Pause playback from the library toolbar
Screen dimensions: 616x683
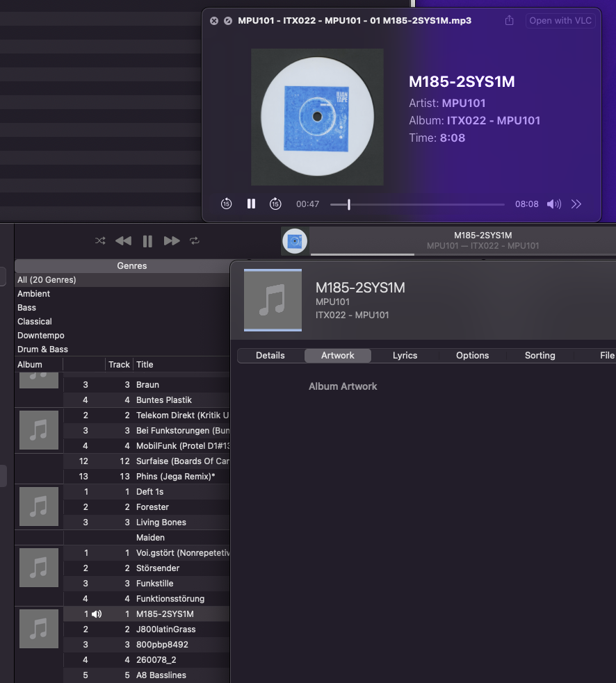pos(147,240)
